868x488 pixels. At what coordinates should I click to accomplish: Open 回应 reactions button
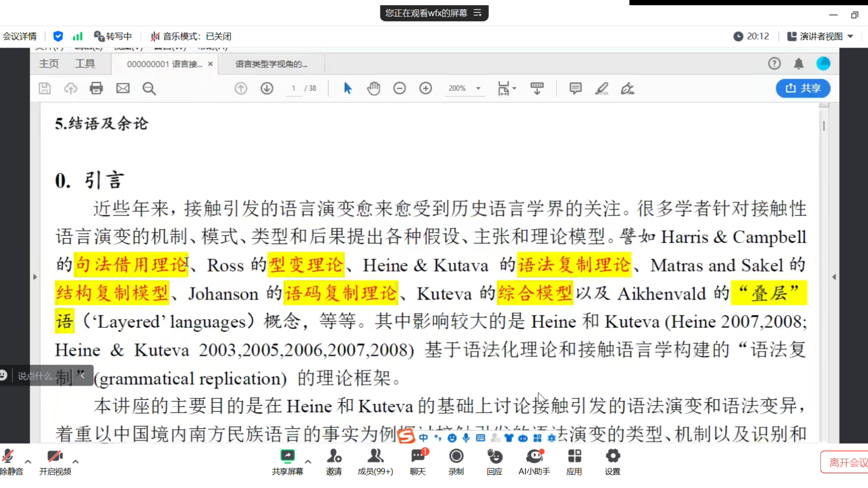[495, 462]
